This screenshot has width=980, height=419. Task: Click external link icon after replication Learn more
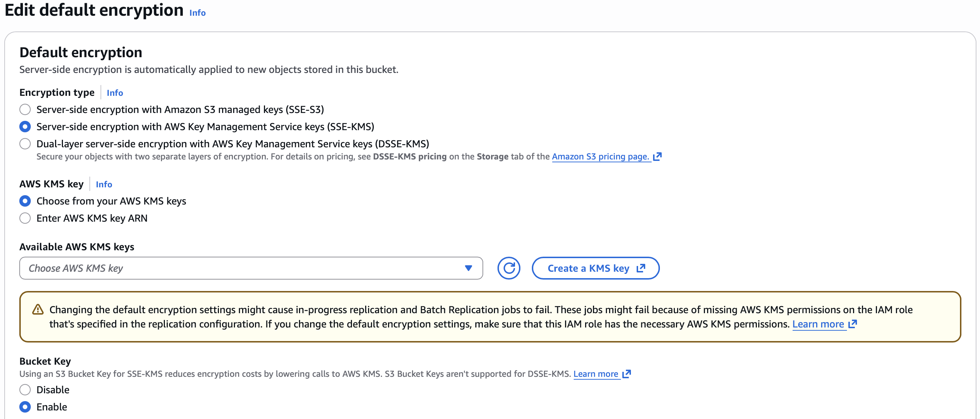pos(853,324)
